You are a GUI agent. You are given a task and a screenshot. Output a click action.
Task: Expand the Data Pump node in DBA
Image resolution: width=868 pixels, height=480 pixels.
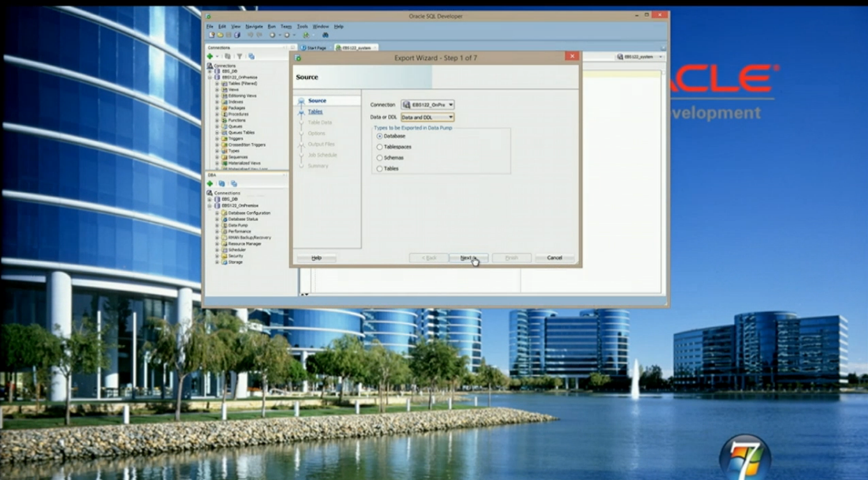pos(217,225)
